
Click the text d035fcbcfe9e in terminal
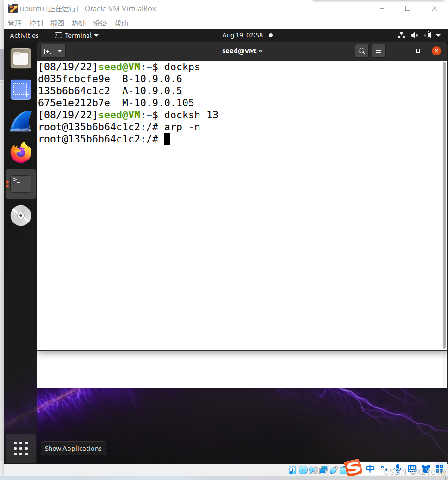point(74,79)
